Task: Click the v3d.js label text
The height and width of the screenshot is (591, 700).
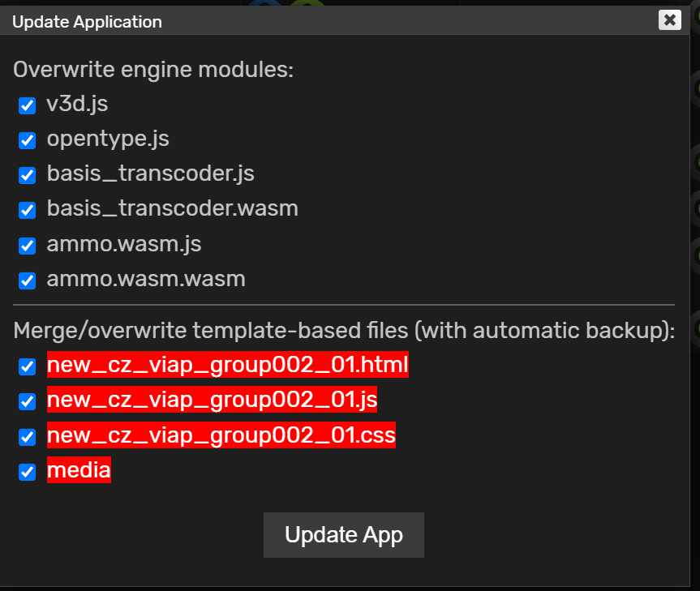Action: 77,104
